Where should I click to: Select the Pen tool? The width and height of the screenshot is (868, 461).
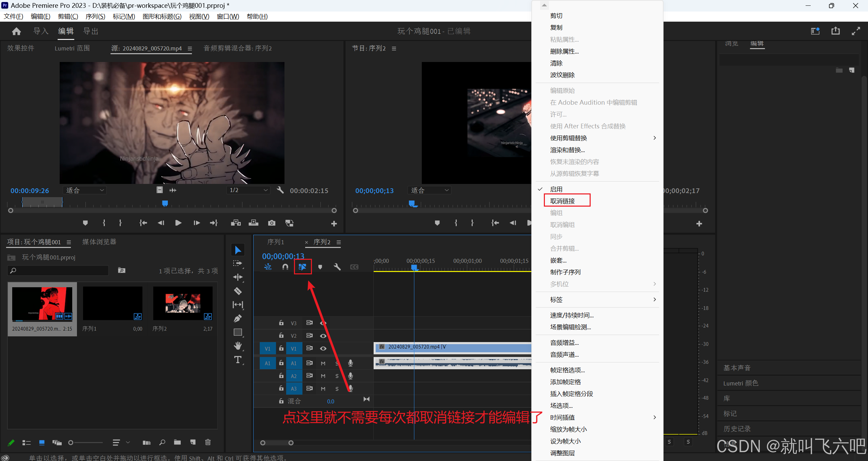pyautogui.click(x=238, y=318)
